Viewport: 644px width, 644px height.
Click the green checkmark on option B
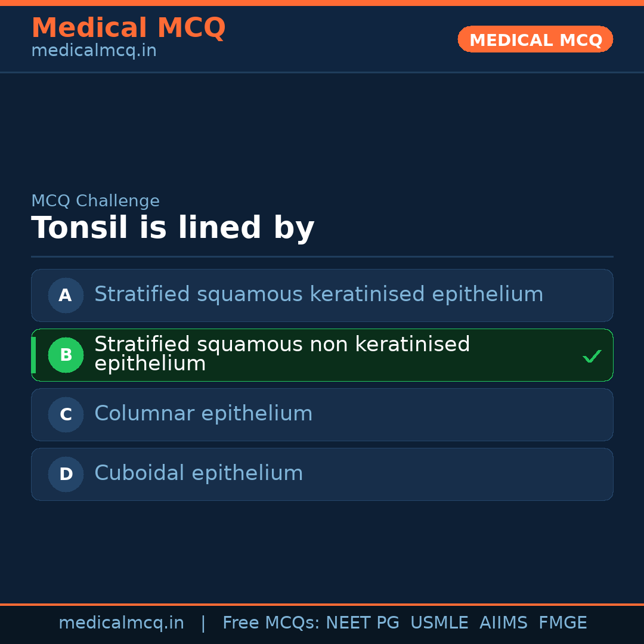pos(592,356)
